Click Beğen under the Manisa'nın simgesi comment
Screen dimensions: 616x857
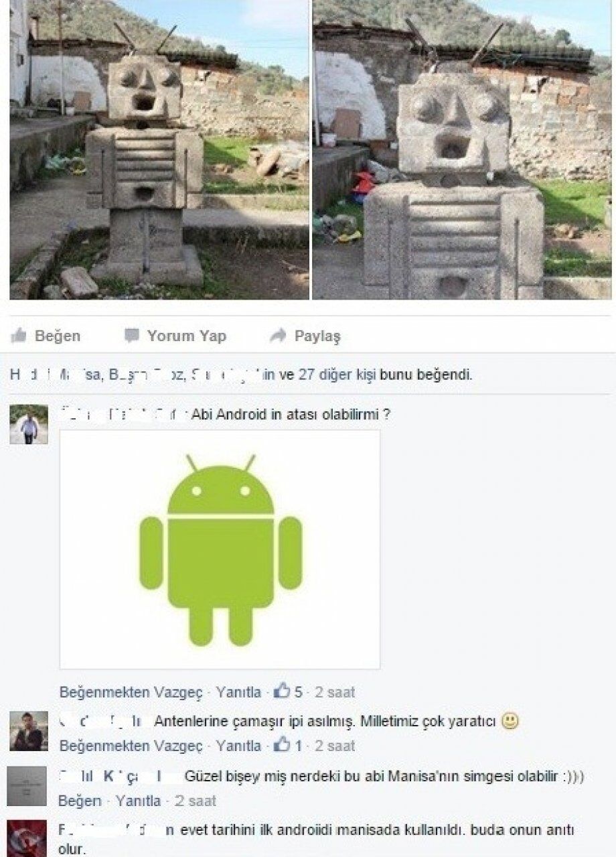click(x=80, y=801)
